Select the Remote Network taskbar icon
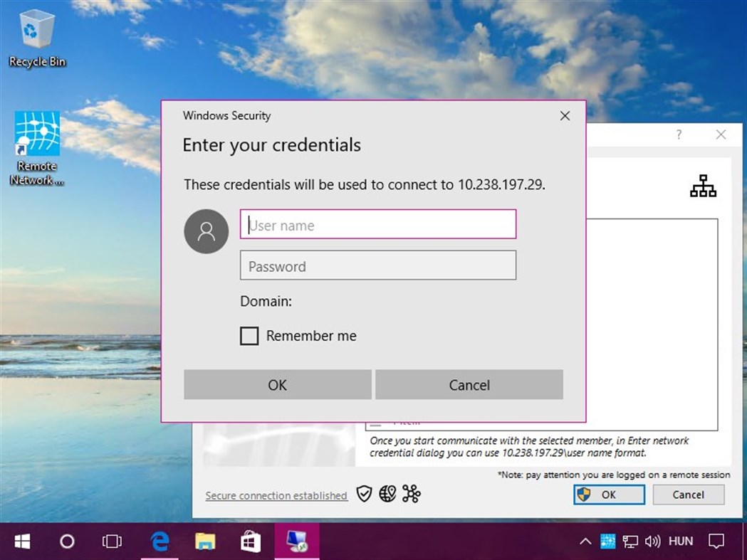The width and height of the screenshot is (747, 560). click(297, 541)
